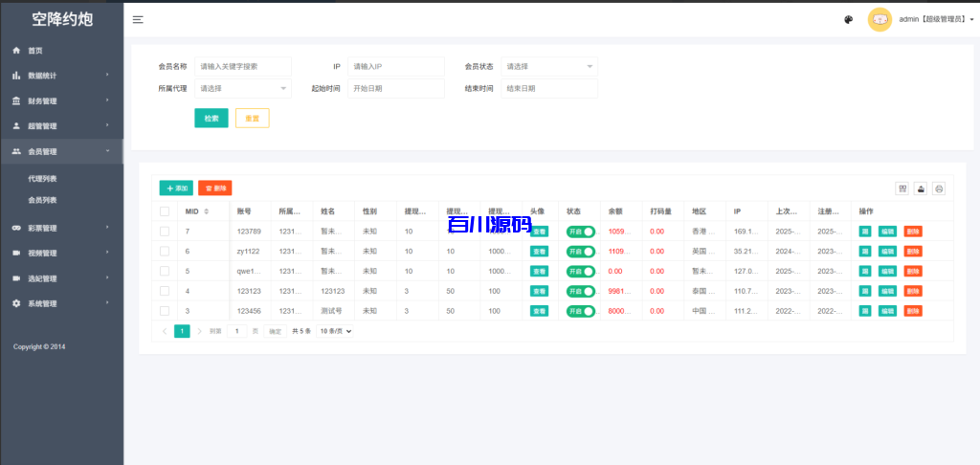The width and height of the screenshot is (980, 465).
Task: Click the 检索 search button
Action: pyautogui.click(x=212, y=118)
